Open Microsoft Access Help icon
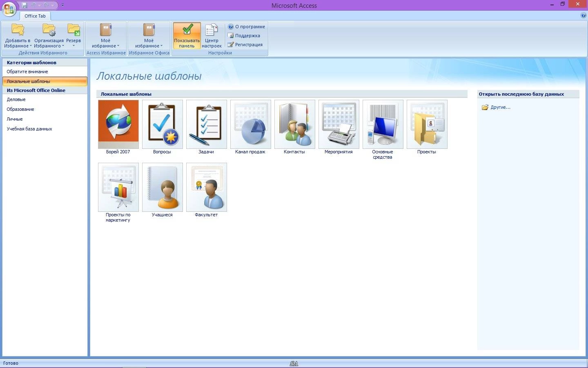588x368 pixels. [x=583, y=15]
